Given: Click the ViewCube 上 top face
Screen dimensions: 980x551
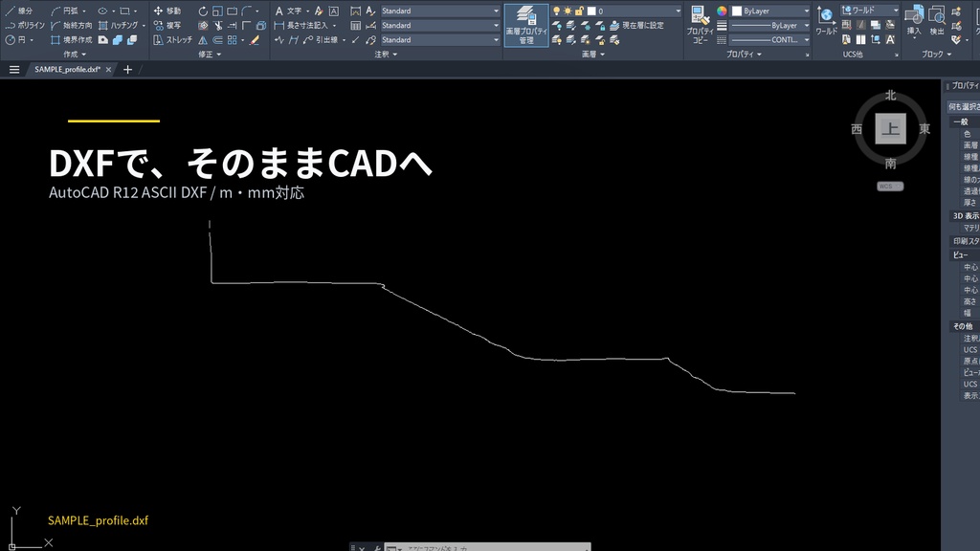Looking at the screenshot, I should 890,129.
